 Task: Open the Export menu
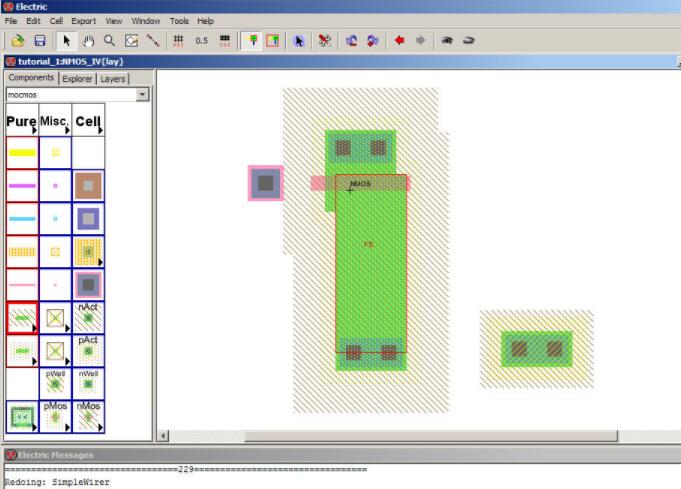[83, 20]
